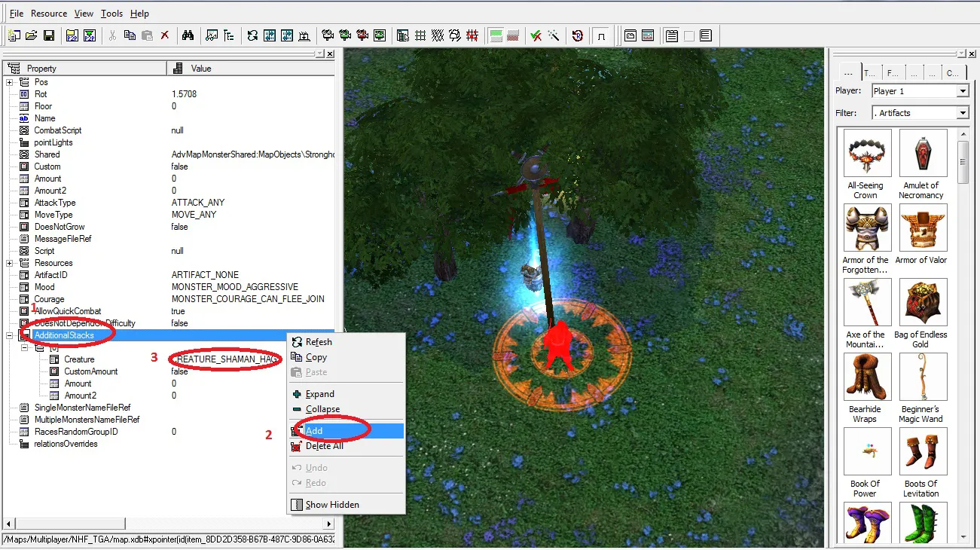Click the circular arrows refresh toolbar icon
The width and height of the screenshot is (980, 550).
click(x=252, y=35)
